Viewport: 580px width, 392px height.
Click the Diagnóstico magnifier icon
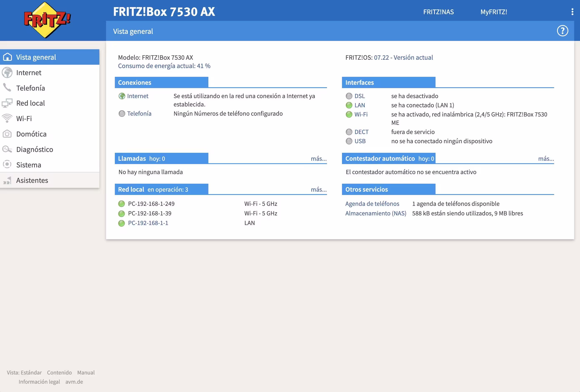click(x=7, y=149)
